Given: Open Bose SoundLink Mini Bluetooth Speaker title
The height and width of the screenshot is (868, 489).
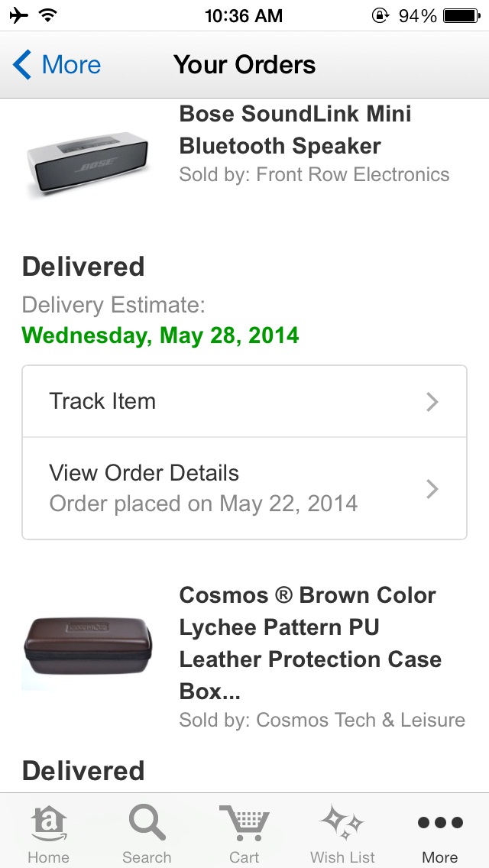Looking at the screenshot, I should click(x=295, y=130).
